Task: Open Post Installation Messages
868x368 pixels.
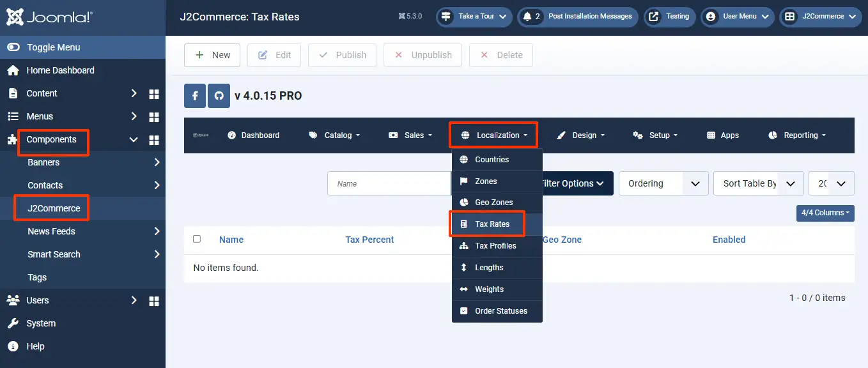Action: pos(578,17)
